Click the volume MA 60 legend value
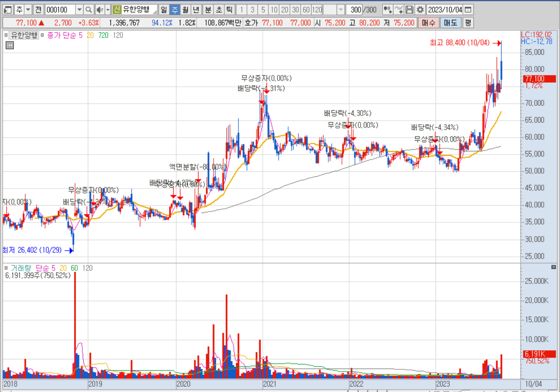560x392 pixels. point(75,268)
